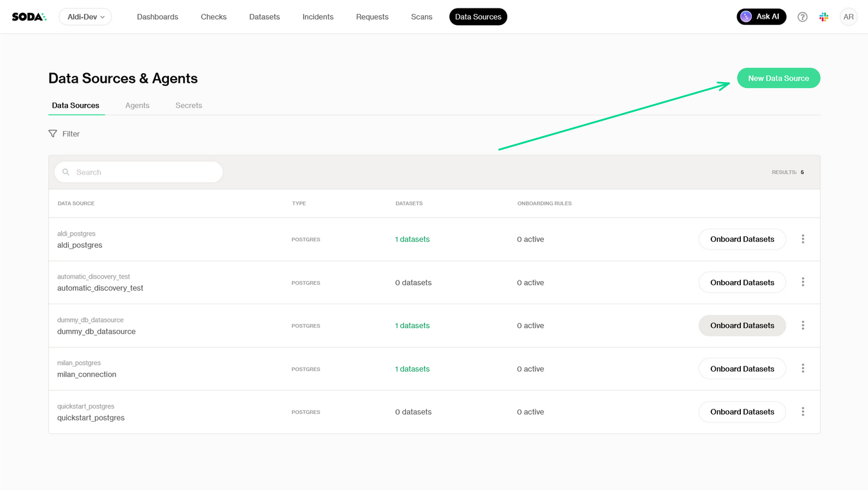868x491 pixels.
Task: Click the Slack icon in header
Action: click(824, 17)
